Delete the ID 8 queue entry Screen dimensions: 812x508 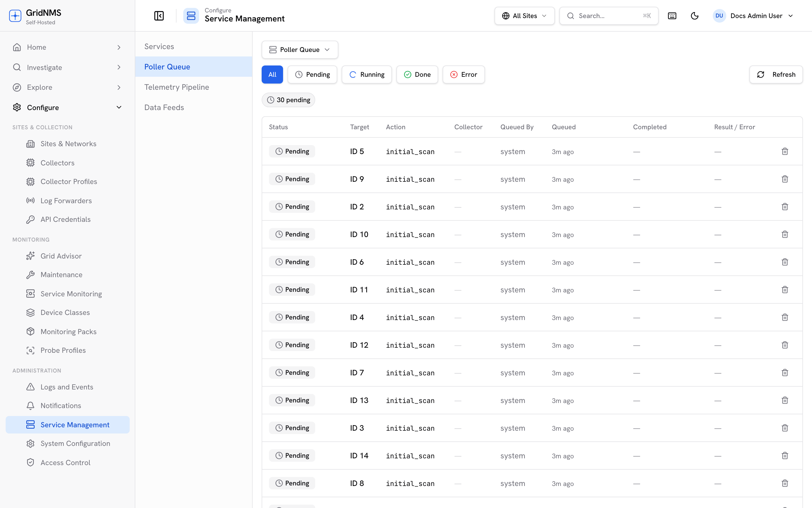[x=785, y=483]
